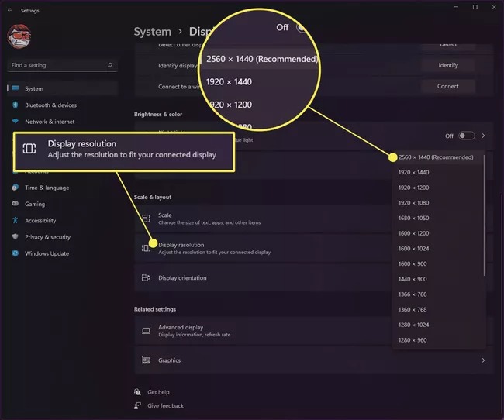Toggle the Night light switch
The height and width of the screenshot is (420, 504).
pyautogui.click(x=466, y=136)
